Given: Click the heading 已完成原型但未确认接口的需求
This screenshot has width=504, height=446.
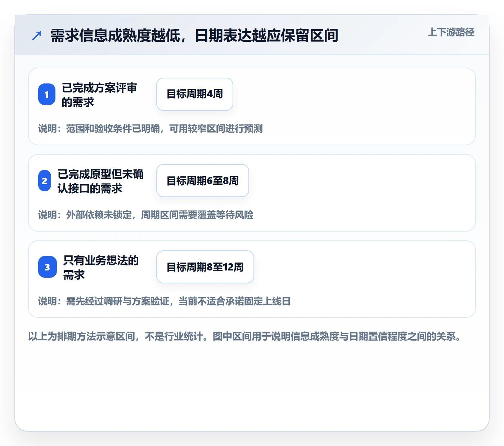Looking at the screenshot, I should pos(100,181).
